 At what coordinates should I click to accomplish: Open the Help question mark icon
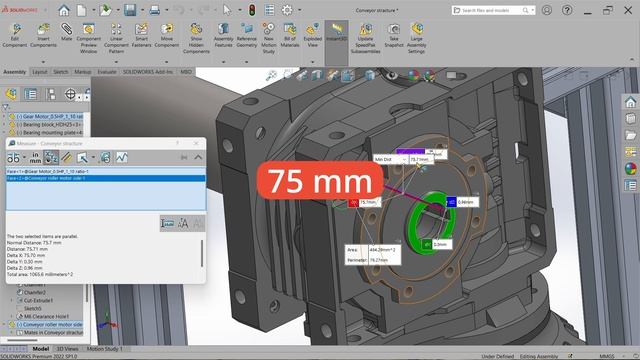point(567,10)
